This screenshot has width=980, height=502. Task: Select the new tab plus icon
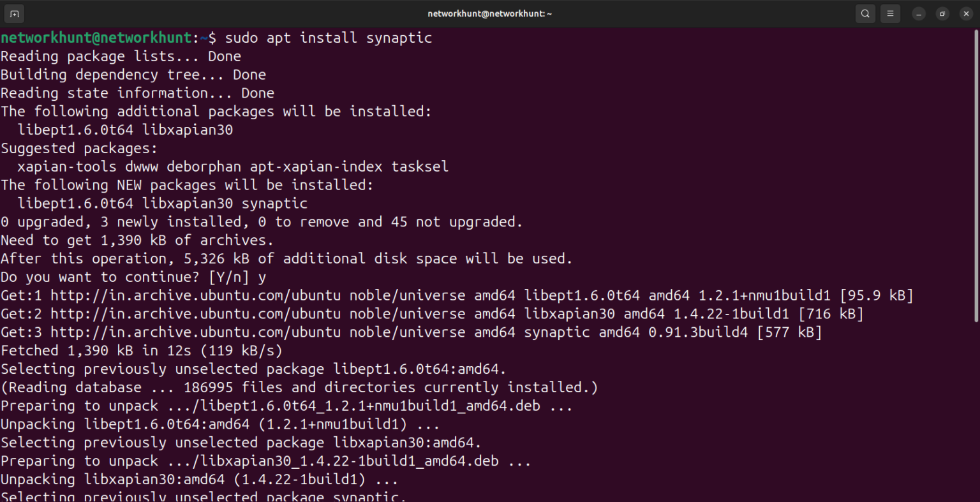(13, 13)
